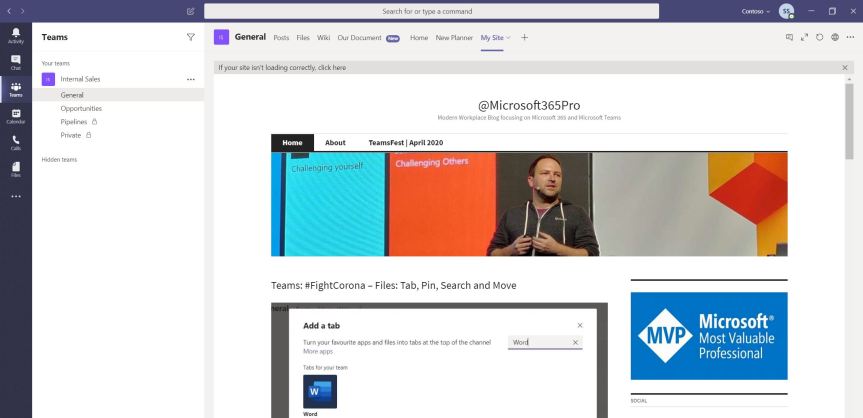Click the new chat compose icon
Viewport: 863px width, 418px height.
coord(191,11)
